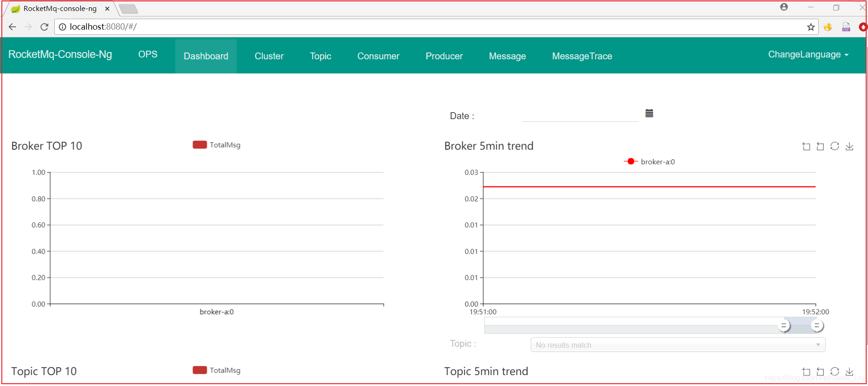868x386 pixels.
Task: Click the red broker-a:0 trend line
Action: pos(649,187)
